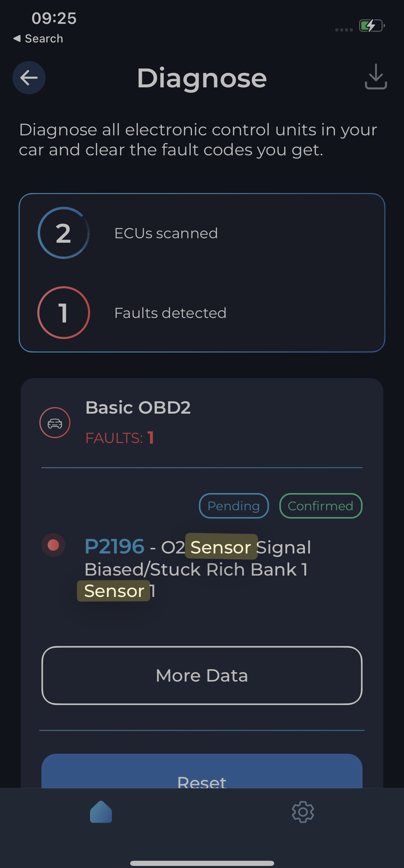Tap the back arrow button
The image size is (404, 868).
click(x=29, y=78)
